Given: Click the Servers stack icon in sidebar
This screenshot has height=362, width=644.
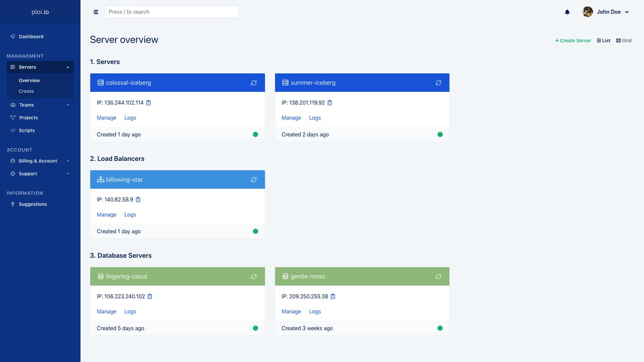Looking at the screenshot, I should 13,67.
